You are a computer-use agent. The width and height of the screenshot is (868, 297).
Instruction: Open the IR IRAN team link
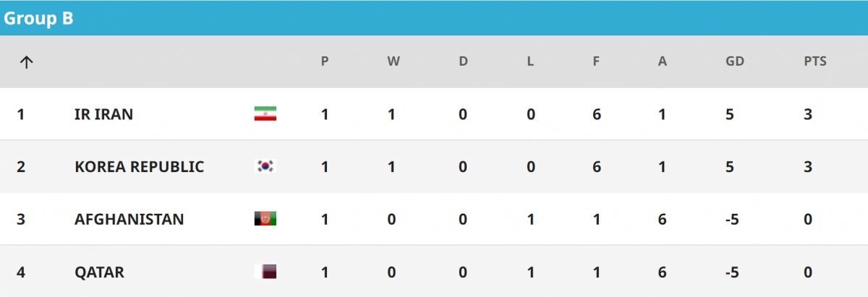(x=103, y=114)
